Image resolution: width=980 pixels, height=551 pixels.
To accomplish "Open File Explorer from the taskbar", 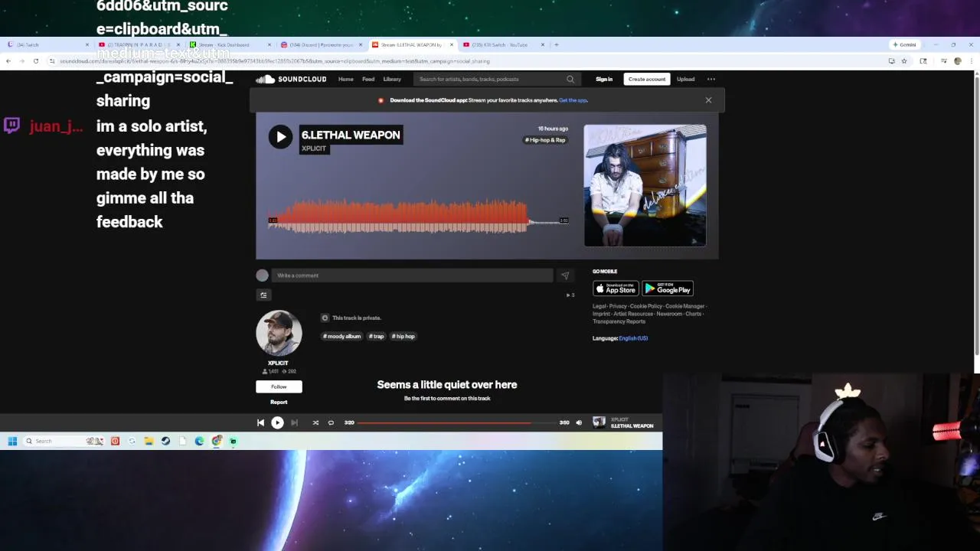I will [149, 441].
